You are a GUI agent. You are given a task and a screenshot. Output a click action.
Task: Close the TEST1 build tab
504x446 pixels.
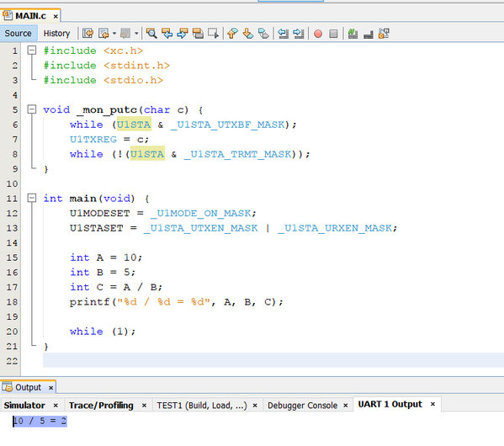255,406
